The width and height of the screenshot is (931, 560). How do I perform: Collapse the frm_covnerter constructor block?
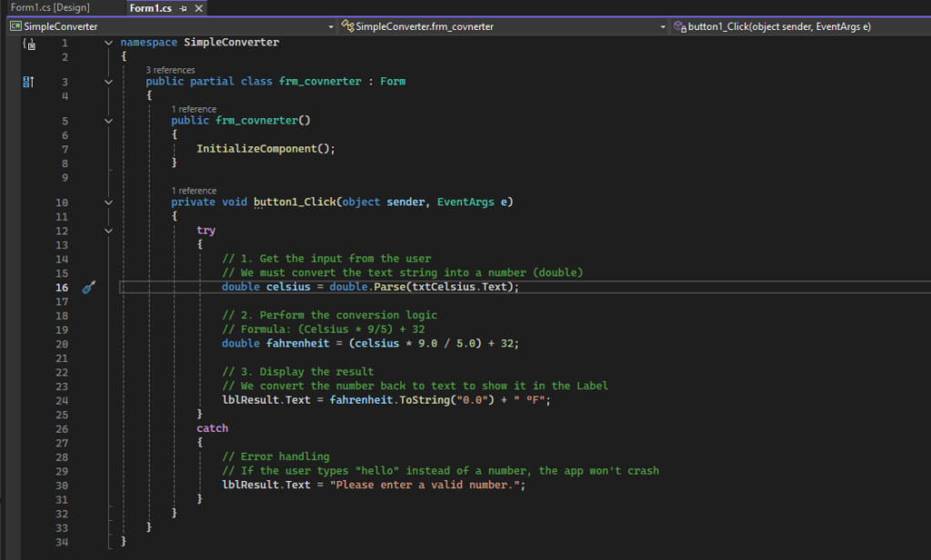[109, 120]
